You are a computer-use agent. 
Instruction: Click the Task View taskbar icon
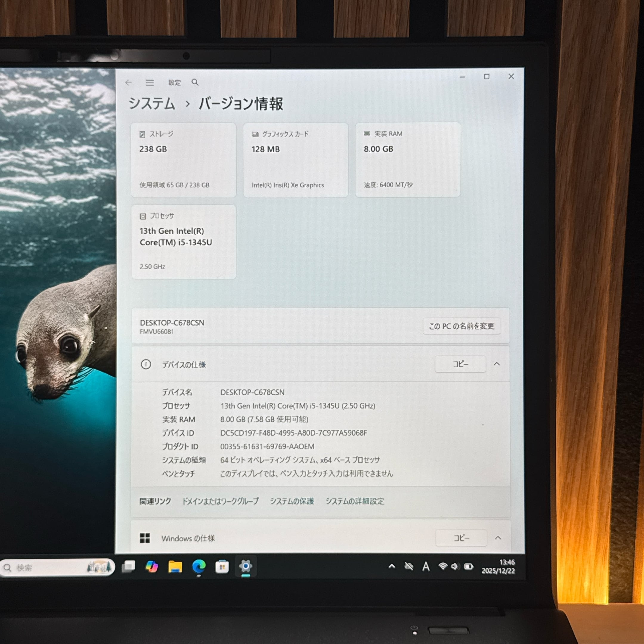(129, 566)
